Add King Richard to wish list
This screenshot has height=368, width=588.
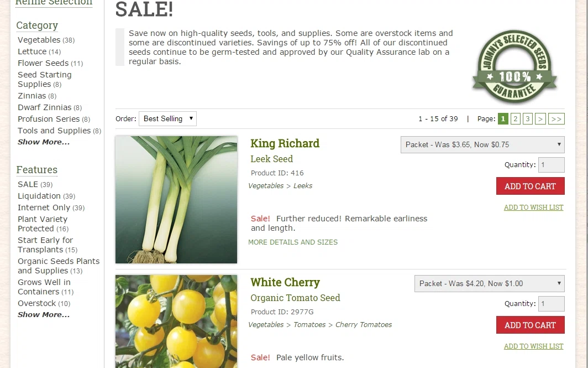pos(533,208)
